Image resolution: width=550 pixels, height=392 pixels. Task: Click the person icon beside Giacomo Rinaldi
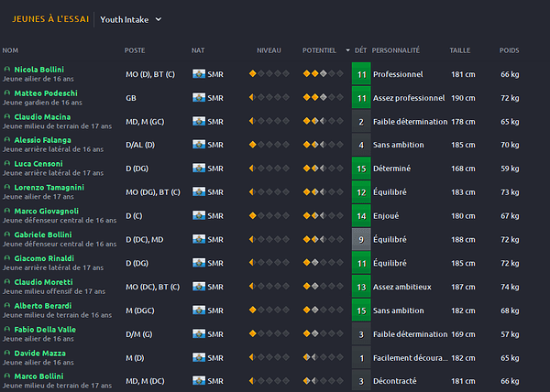tap(6, 258)
